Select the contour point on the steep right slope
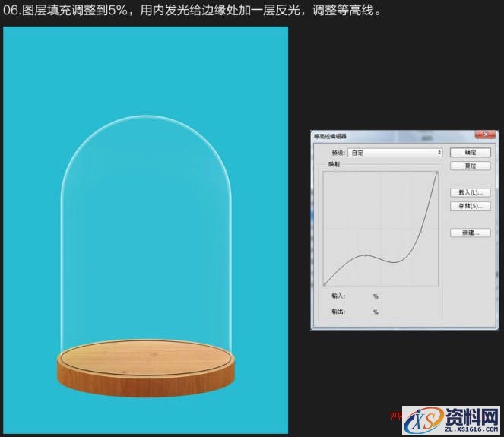Image resolution: width=504 pixels, height=437 pixels. pos(420,231)
